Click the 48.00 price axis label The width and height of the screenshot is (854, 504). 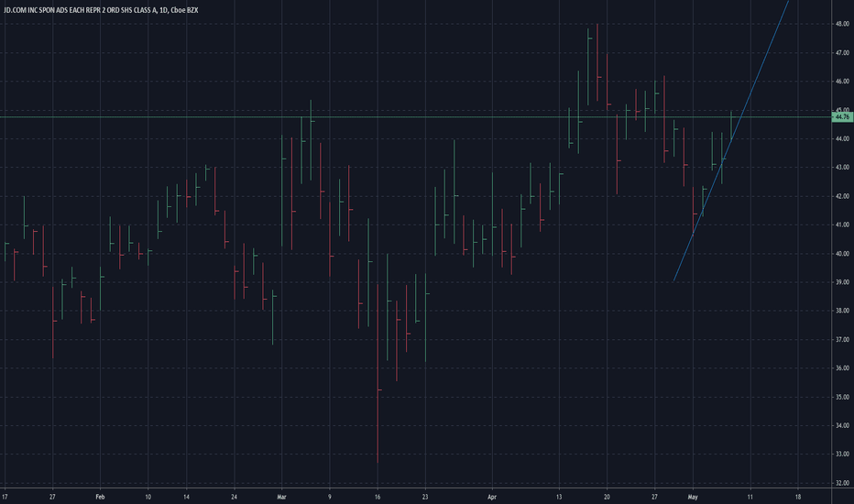click(842, 24)
